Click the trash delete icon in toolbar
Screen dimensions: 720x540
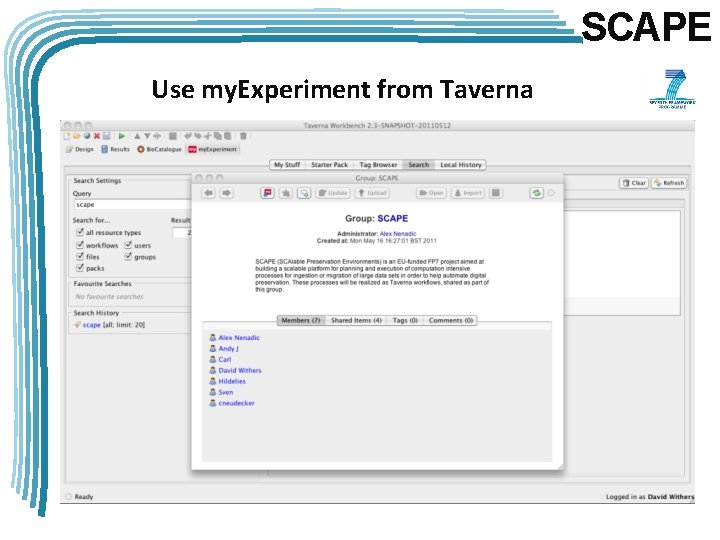pyautogui.click(x=243, y=136)
